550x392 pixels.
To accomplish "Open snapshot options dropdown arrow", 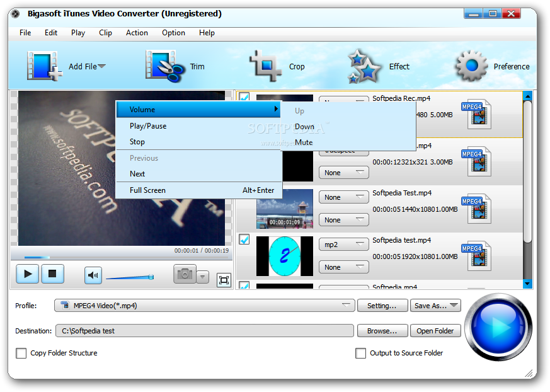I will coord(202,277).
